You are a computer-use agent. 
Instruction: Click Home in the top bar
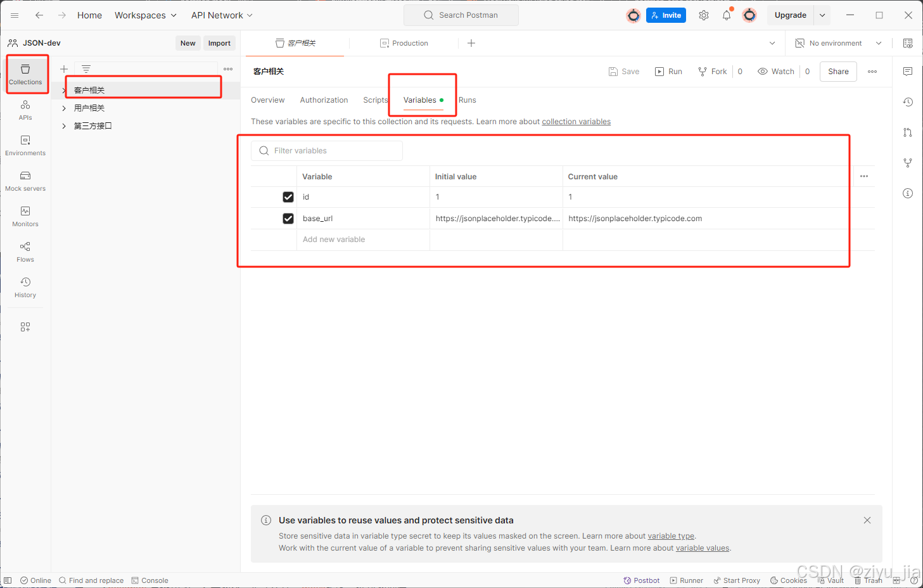point(89,15)
